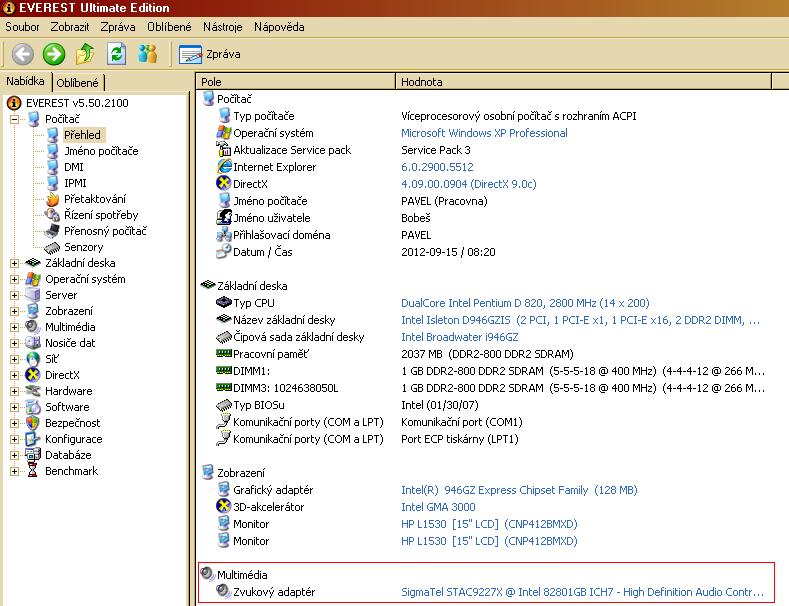Expand the Benchmark tree node
This screenshot has width=789, height=606.
tap(15, 471)
